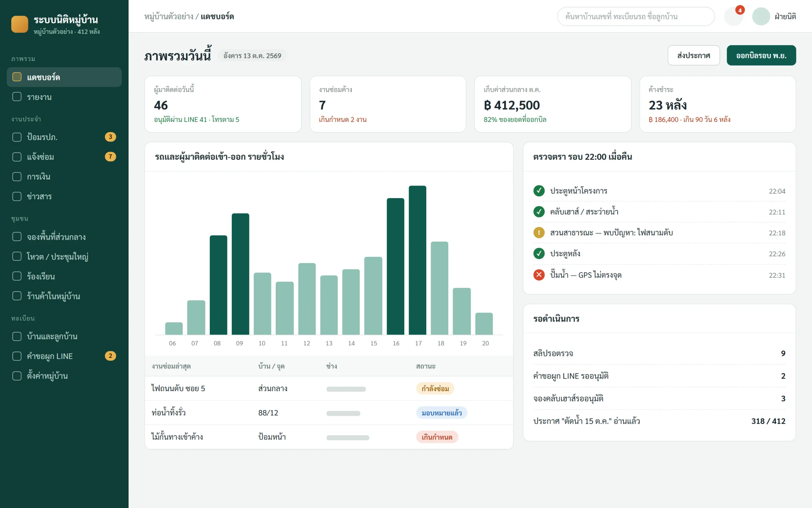Screen dimensions: 812x508
Task: Click ค้างชำระ 23 หลัง card
Action: pos(718,104)
